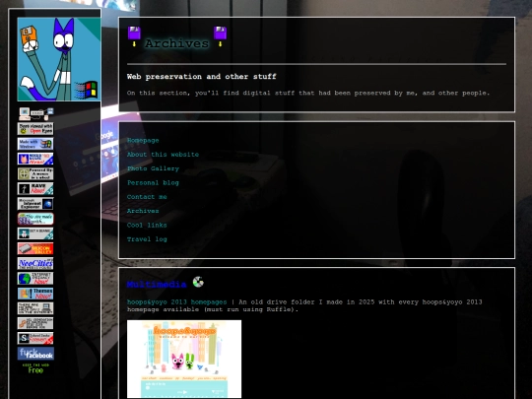The height and width of the screenshot is (399, 532).
Task: Click the badge with the white S logo
Action: (x=35, y=338)
